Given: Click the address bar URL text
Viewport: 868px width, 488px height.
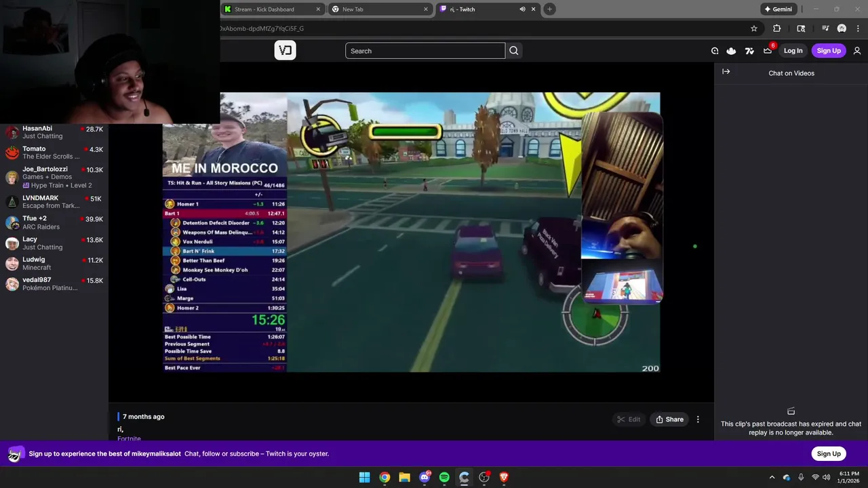Looking at the screenshot, I should click(262, 28).
